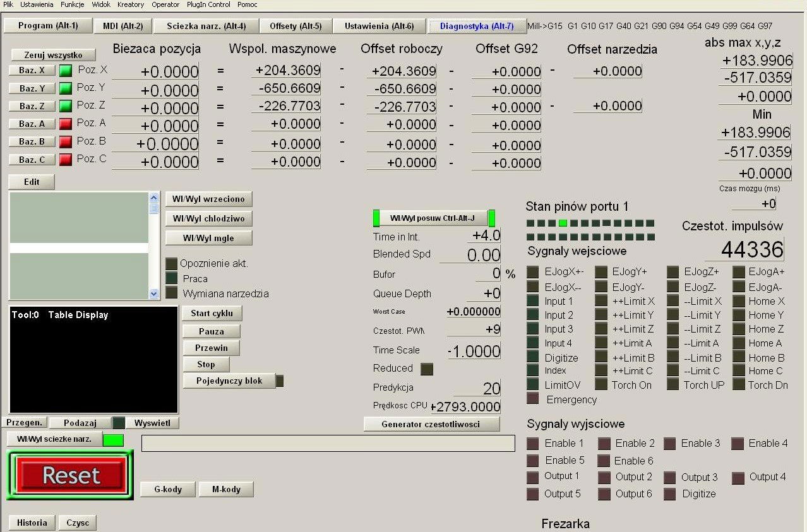Switch to Ustawienia (Alt-6) tab
The image size is (807, 532).
380,26
